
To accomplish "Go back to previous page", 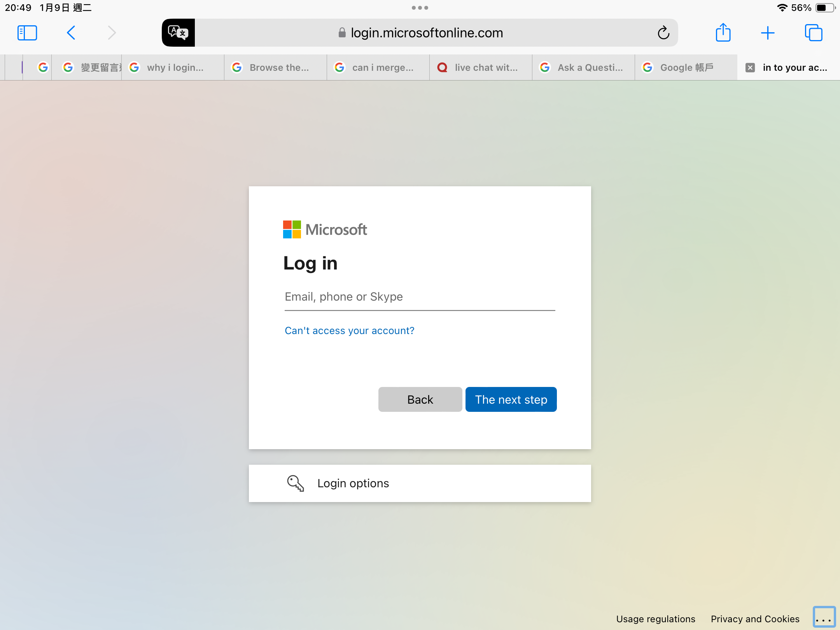I will point(71,33).
